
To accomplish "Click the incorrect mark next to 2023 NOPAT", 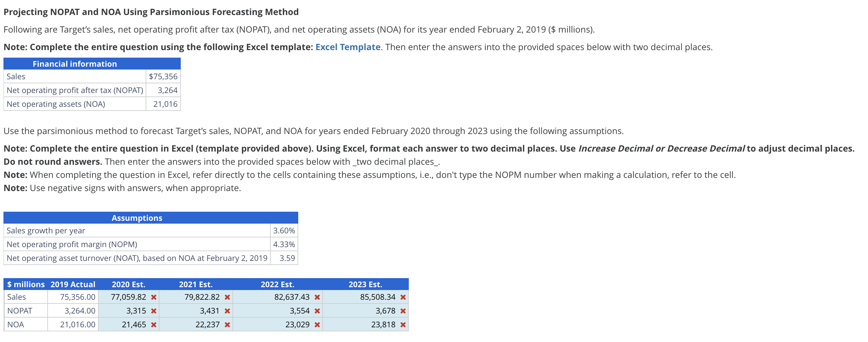I will pos(403,311).
